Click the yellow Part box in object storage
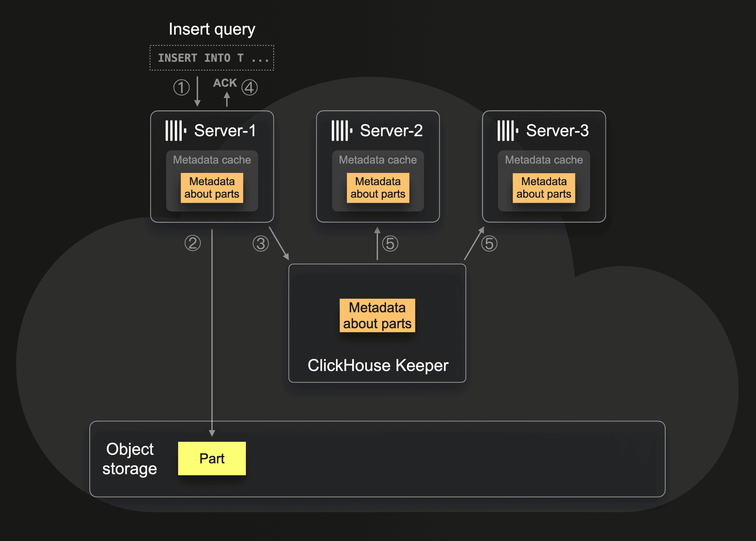 pos(212,458)
